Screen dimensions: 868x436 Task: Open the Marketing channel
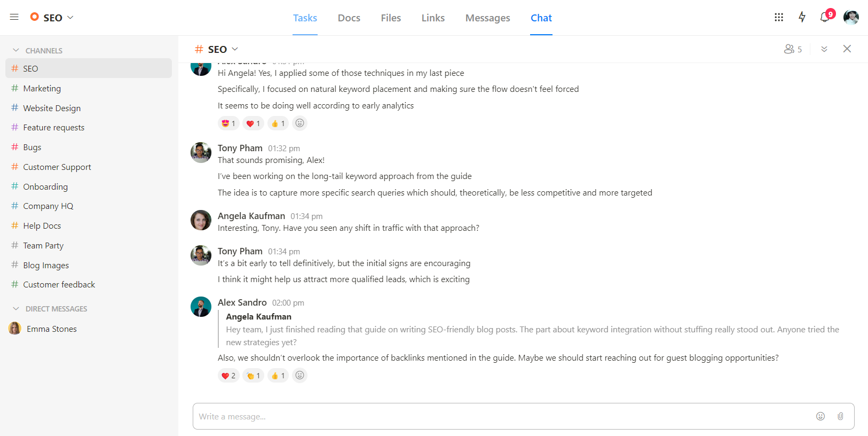(89, 88)
